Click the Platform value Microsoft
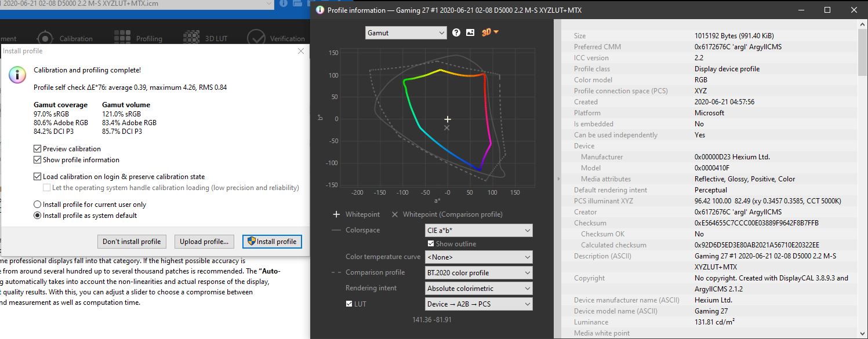This screenshot has width=868, height=339. tap(709, 113)
